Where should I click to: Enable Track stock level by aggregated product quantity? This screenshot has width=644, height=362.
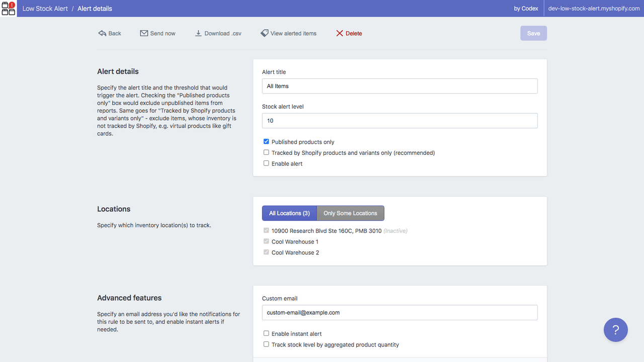pos(266,344)
